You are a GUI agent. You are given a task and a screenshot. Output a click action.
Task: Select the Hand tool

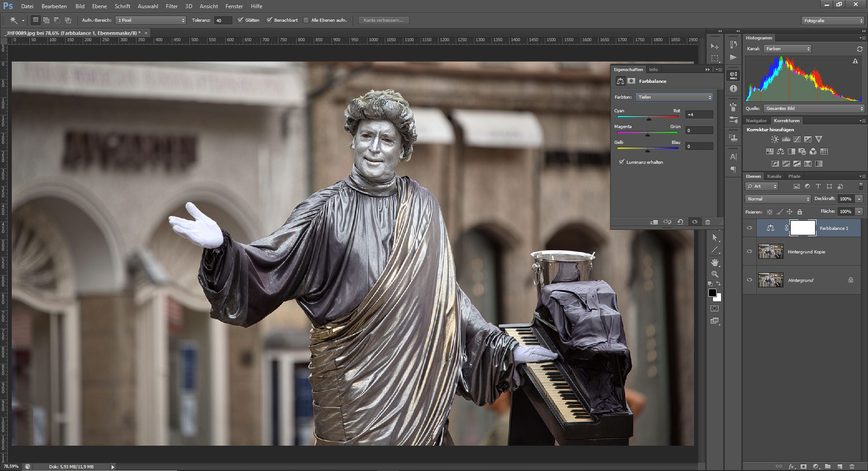(x=715, y=262)
